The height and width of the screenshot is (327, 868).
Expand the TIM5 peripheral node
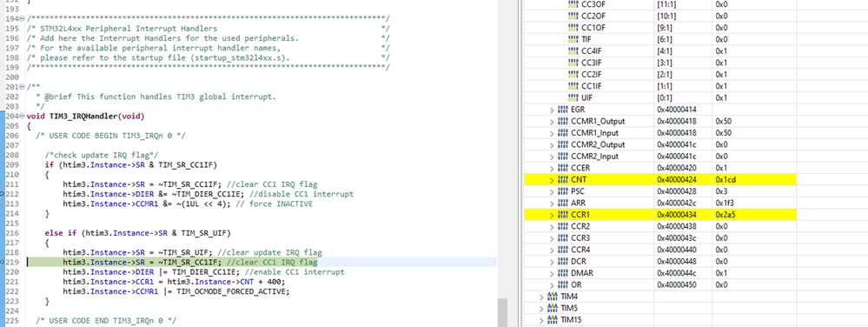tap(541, 308)
